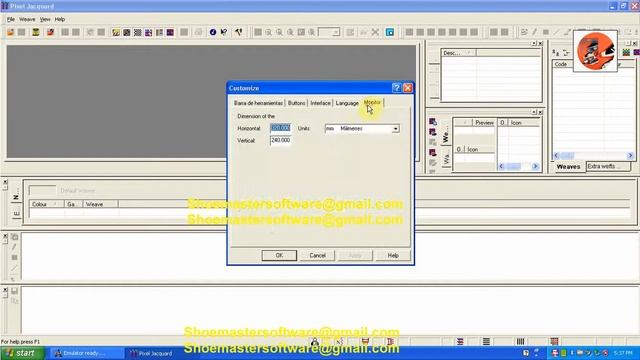Click right scroll arrow in Preview icon panel
This screenshot has width=640, height=360.
tap(535, 166)
